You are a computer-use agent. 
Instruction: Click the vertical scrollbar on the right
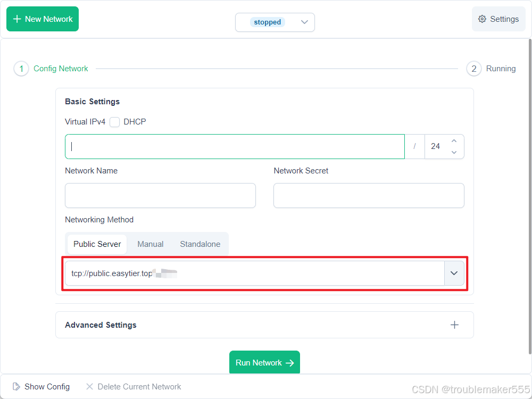point(529,197)
